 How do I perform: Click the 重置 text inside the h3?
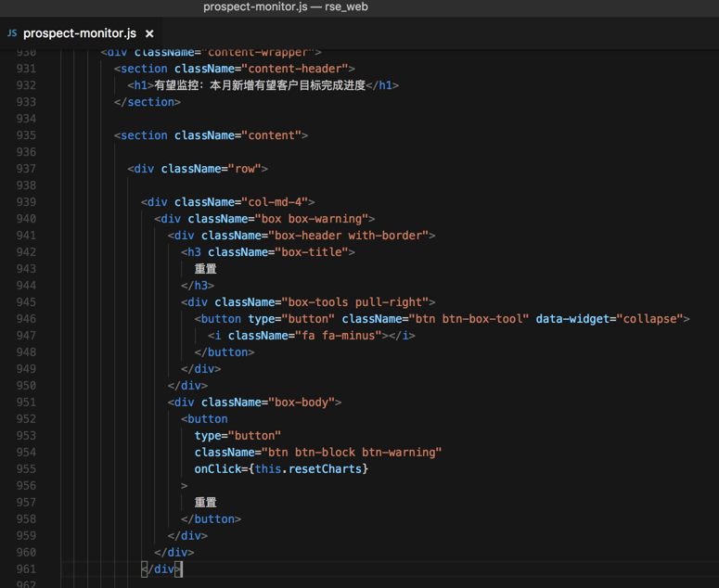point(205,269)
